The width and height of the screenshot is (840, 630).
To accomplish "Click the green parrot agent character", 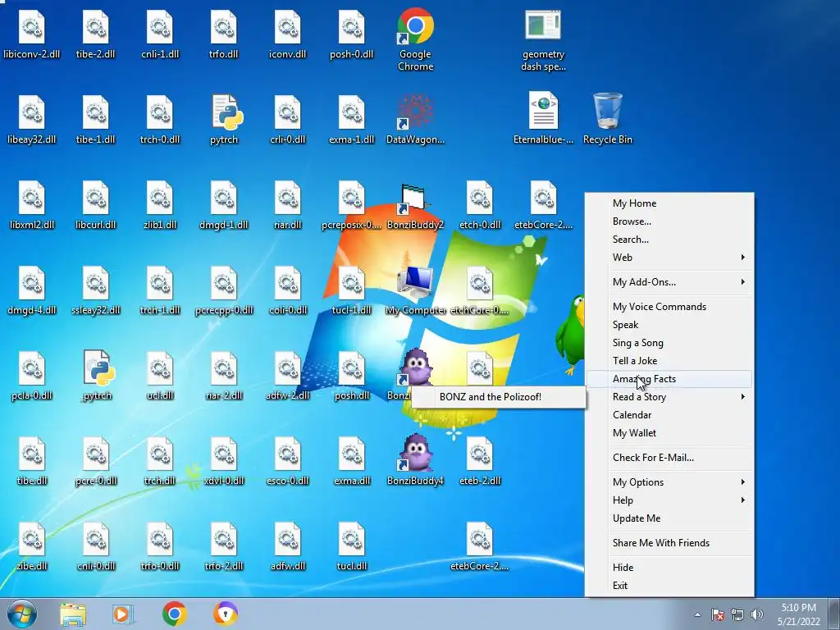I will coord(570,335).
